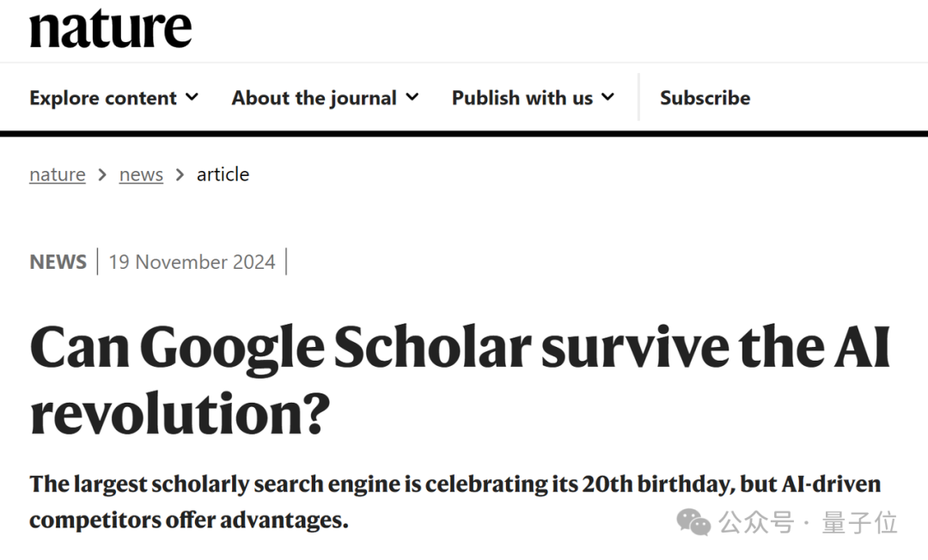Image resolution: width=928 pixels, height=560 pixels.
Task: Open the Explore content menu label
Action: 103,98
